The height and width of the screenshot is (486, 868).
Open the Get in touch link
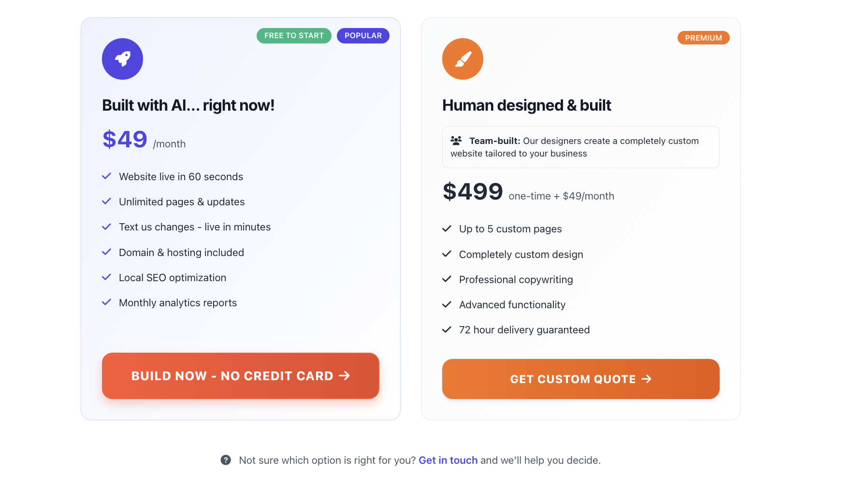click(x=448, y=460)
